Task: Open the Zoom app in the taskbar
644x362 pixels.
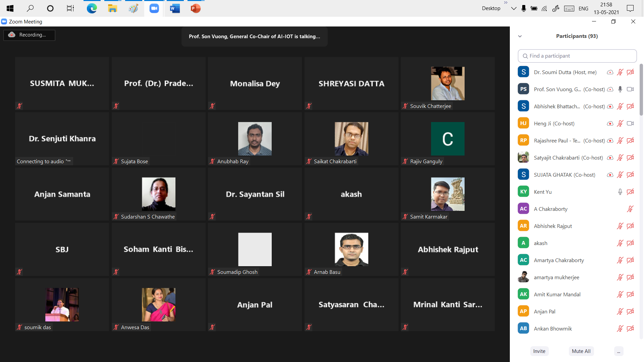Action: 154,8
